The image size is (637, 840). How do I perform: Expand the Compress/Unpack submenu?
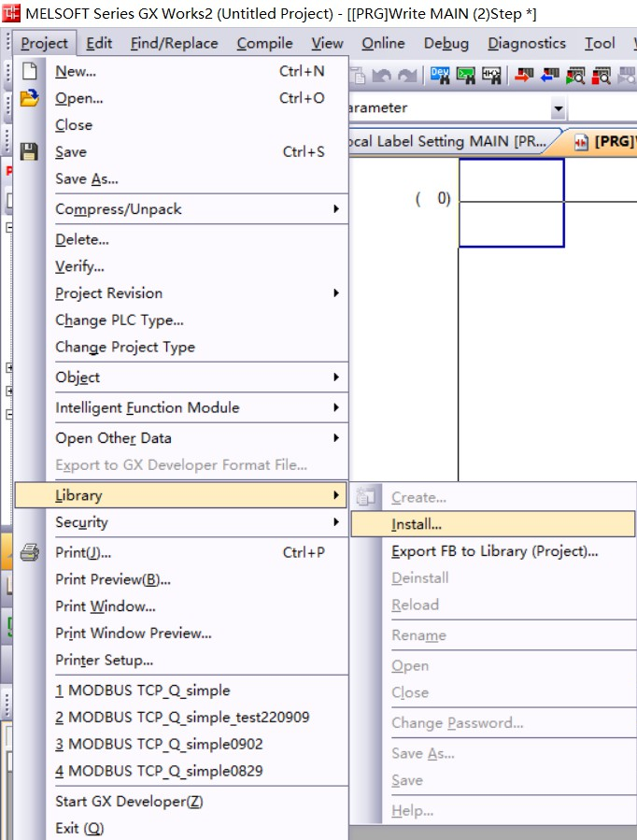[336, 208]
